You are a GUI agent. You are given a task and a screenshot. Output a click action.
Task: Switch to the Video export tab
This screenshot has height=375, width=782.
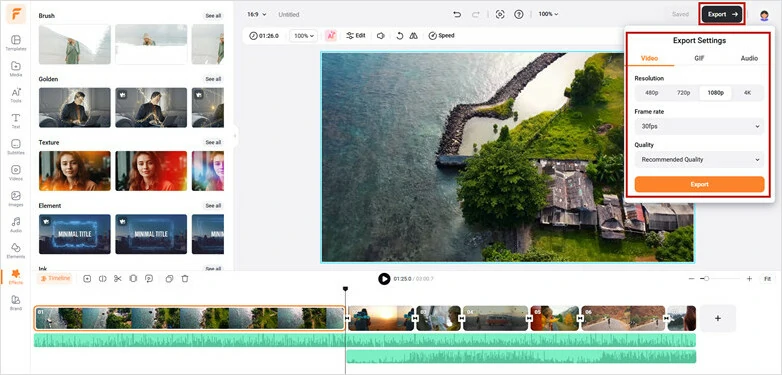point(649,58)
